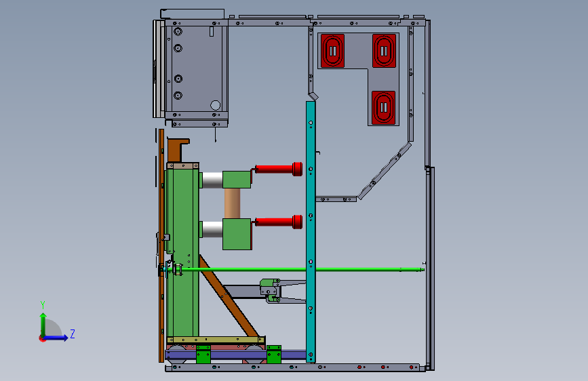
Task: Pick the top-left red bushing
Action: [x=332, y=51]
